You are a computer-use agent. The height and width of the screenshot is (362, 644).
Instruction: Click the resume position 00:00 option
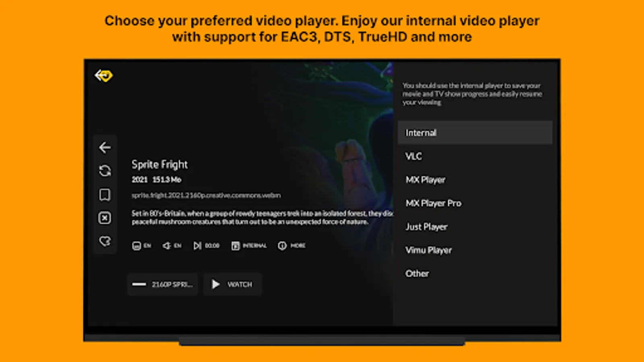tap(206, 245)
